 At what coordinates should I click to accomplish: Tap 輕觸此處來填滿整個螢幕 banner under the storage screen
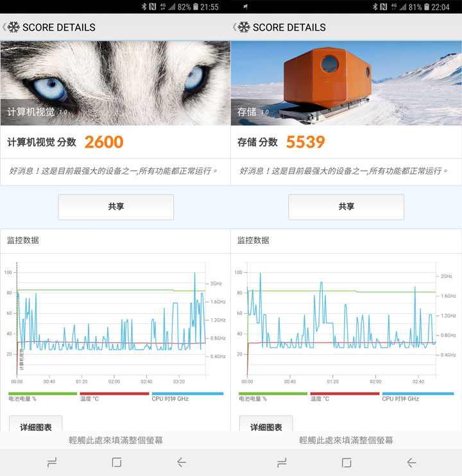pos(346,440)
